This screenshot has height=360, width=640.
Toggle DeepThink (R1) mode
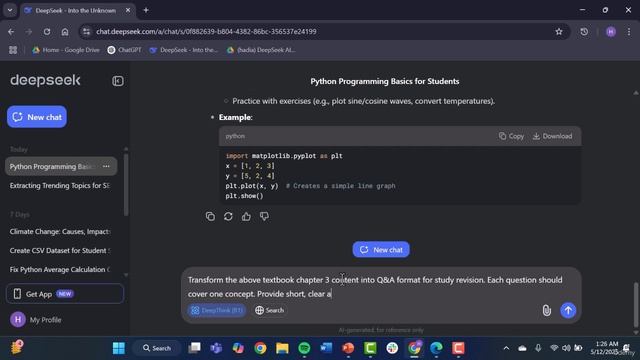(x=217, y=310)
